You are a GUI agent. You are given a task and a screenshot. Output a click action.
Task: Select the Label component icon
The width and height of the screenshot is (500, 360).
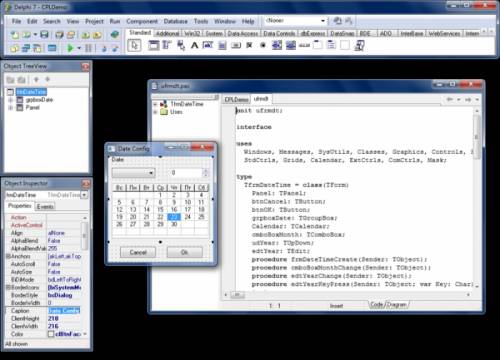click(195, 45)
